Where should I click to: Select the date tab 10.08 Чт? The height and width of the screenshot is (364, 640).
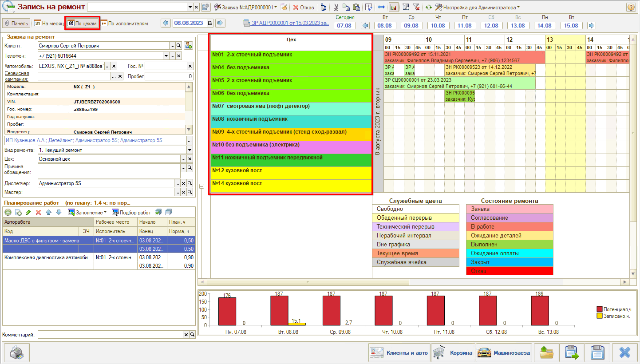coord(438,26)
